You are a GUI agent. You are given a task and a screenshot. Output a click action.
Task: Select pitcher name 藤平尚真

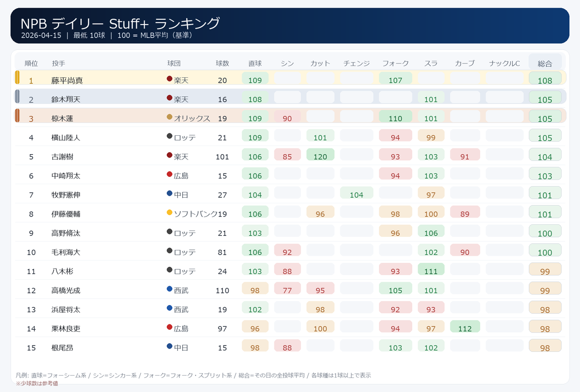(x=67, y=80)
